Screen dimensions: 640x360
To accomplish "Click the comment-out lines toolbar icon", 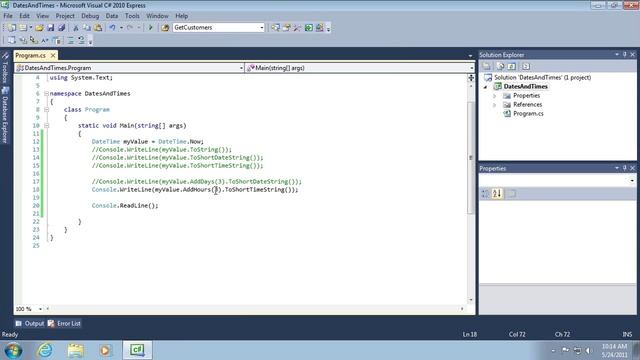I will 71,40.
